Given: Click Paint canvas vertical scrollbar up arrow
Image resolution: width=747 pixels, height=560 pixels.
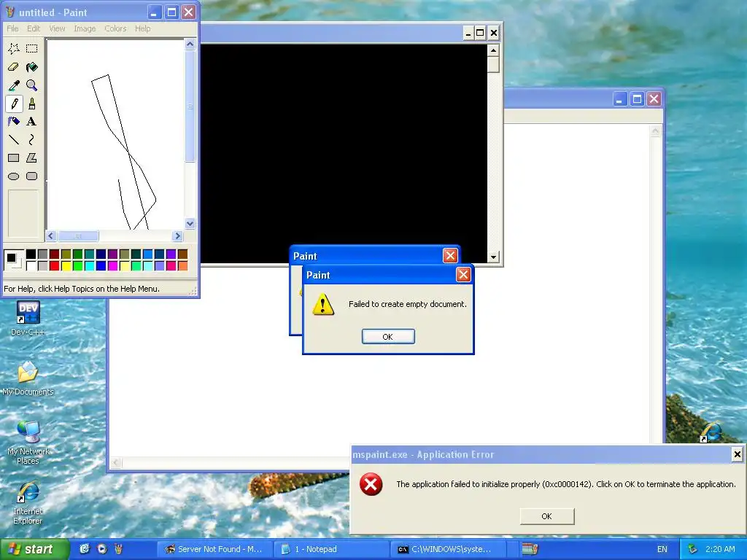Looking at the screenshot, I should [x=190, y=44].
